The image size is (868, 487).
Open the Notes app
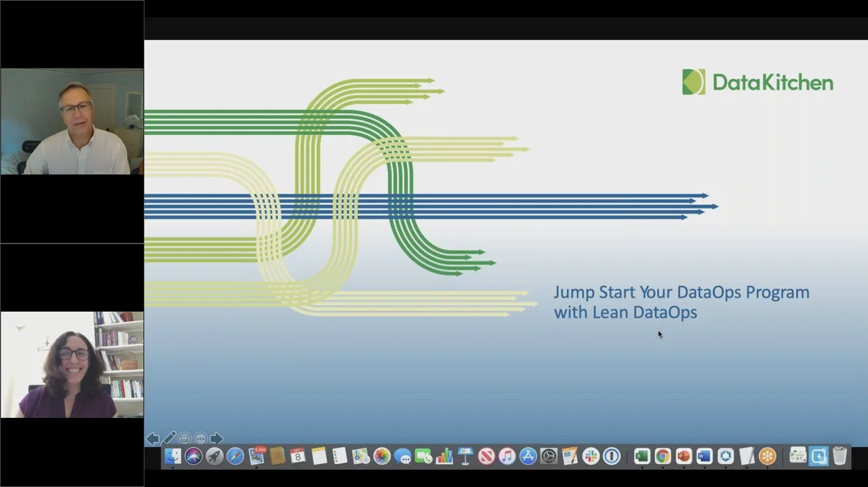click(x=319, y=456)
